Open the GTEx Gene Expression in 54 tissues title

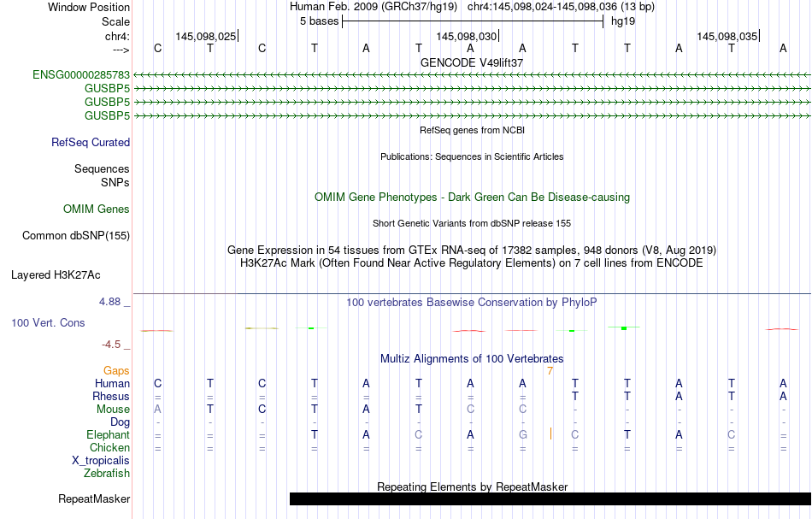point(472,251)
